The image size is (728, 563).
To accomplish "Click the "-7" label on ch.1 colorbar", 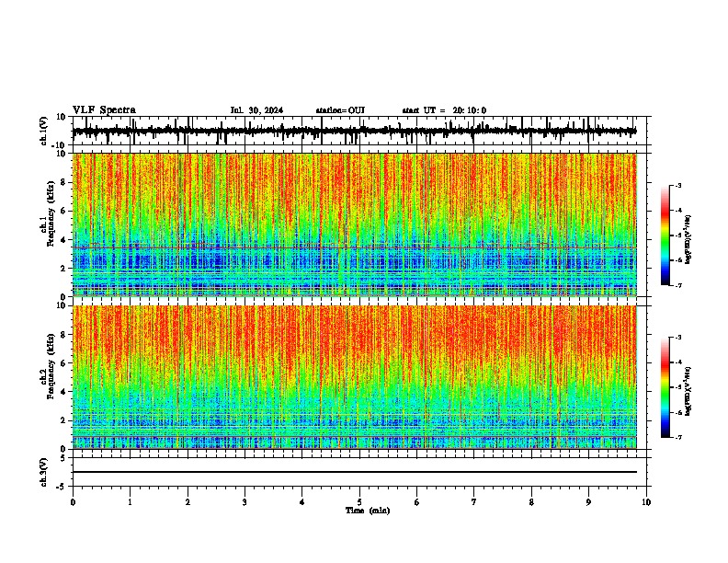I will click(x=678, y=285).
